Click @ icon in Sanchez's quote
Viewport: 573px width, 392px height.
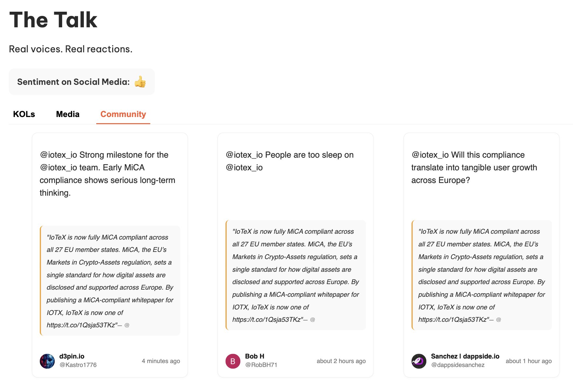point(499,320)
